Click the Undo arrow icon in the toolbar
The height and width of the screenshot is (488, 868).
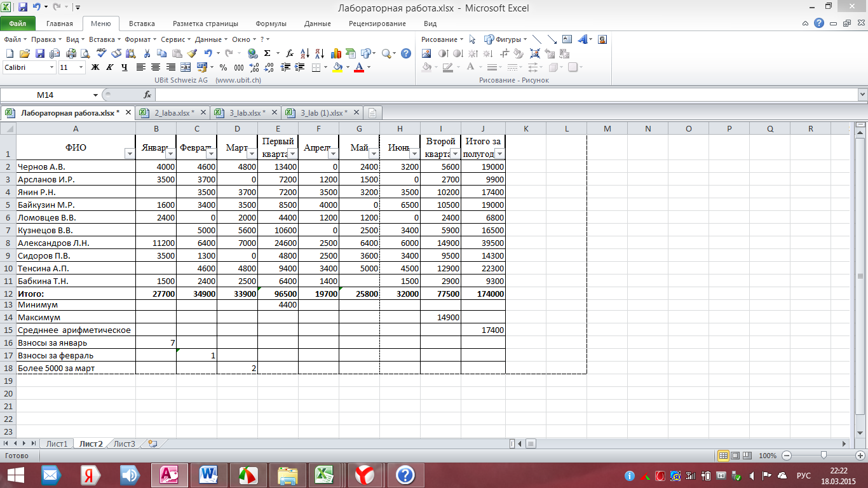pyautogui.click(x=208, y=53)
